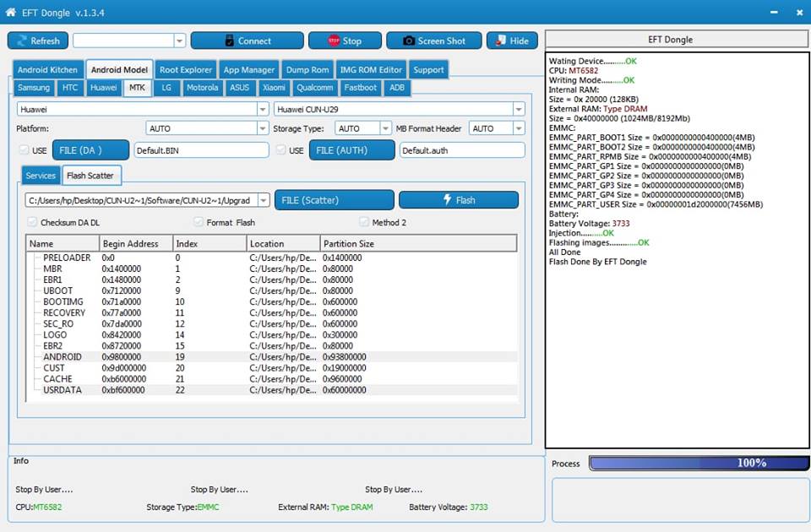The height and width of the screenshot is (532, 811).
Task: Select the LG brand tab
Action: [166, 88]
